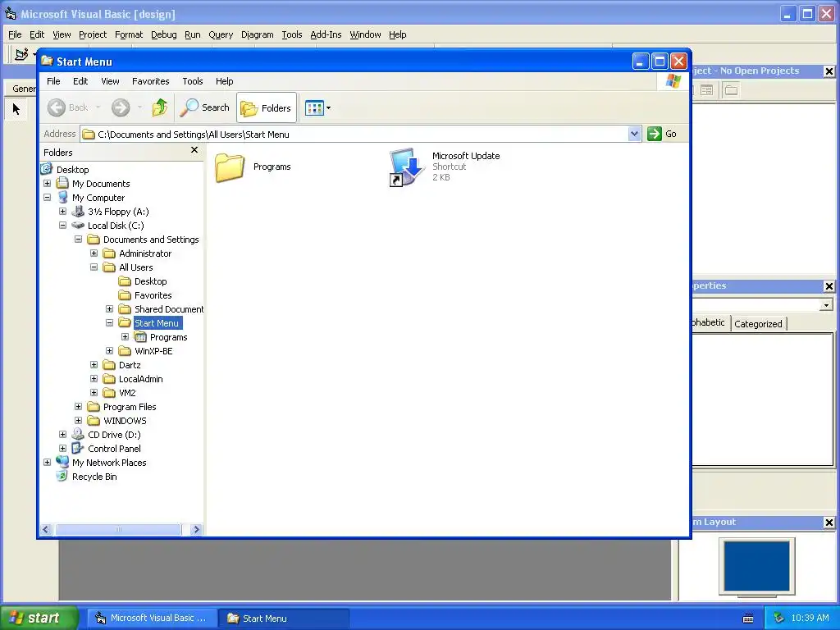
Task: Open File menu in Start Menu window
Action: coord(53,81)
